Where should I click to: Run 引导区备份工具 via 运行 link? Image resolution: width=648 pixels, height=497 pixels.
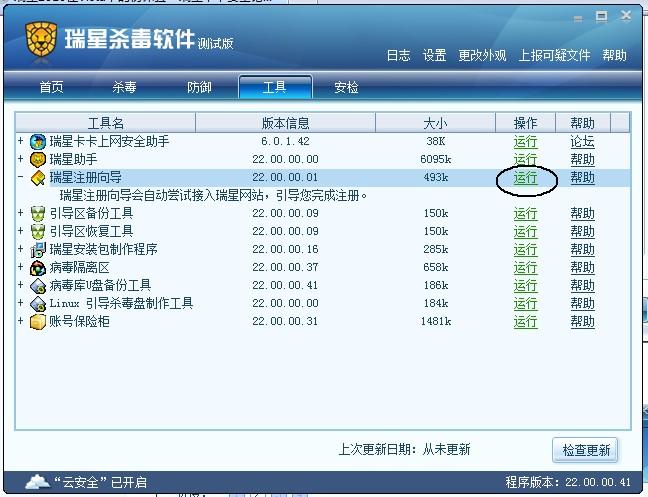click(525, 214)
